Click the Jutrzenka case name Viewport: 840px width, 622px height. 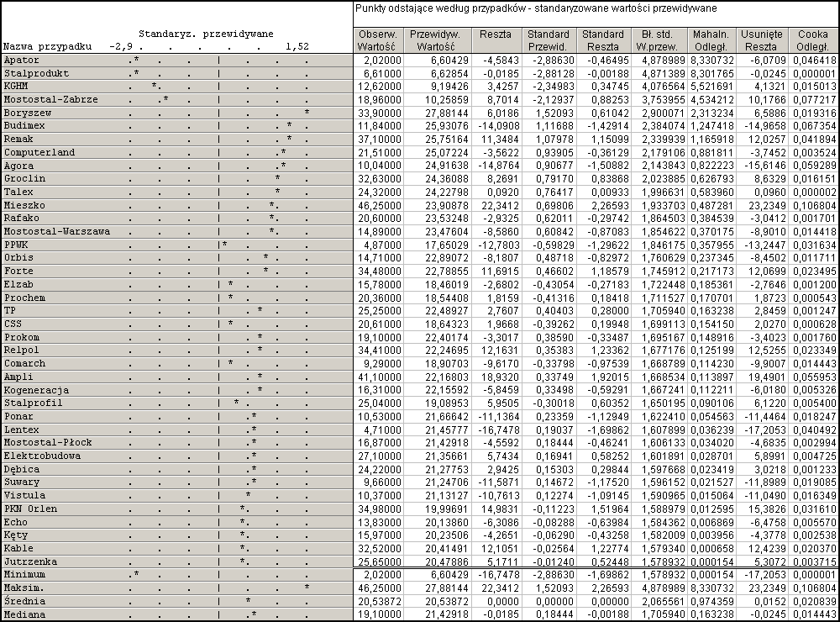pyautogui.click(x=30, y=563)
